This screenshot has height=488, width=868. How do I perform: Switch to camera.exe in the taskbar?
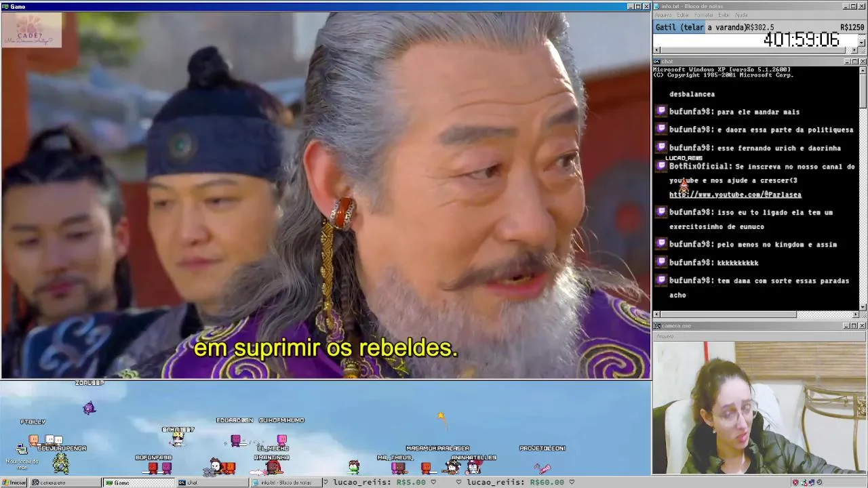click(x=66, y=483)
